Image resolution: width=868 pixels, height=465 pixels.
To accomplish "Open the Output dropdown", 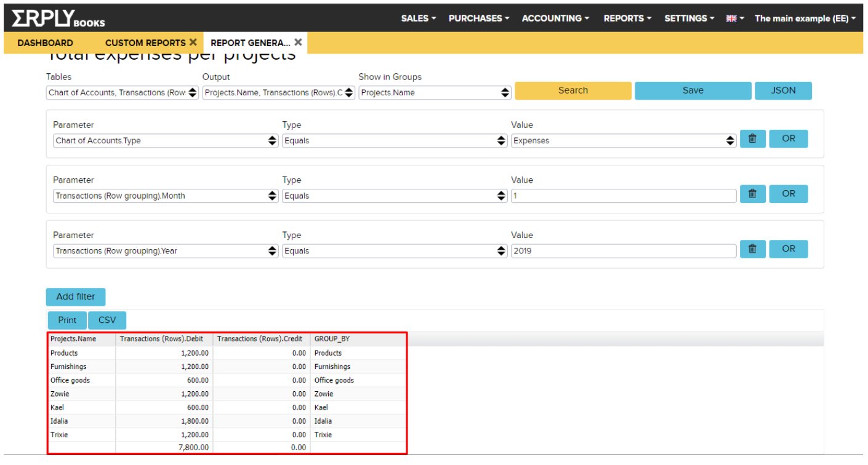I will (x=279, y=93).
